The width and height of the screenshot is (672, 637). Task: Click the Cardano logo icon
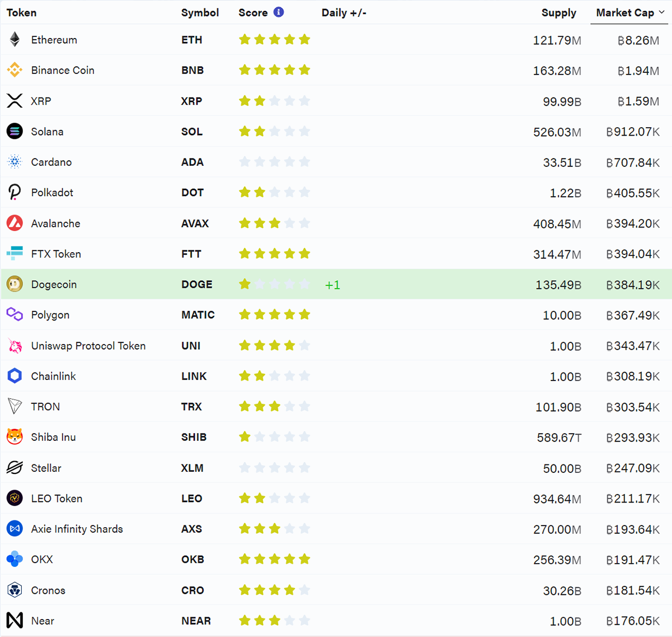click(x=15, y=162)
